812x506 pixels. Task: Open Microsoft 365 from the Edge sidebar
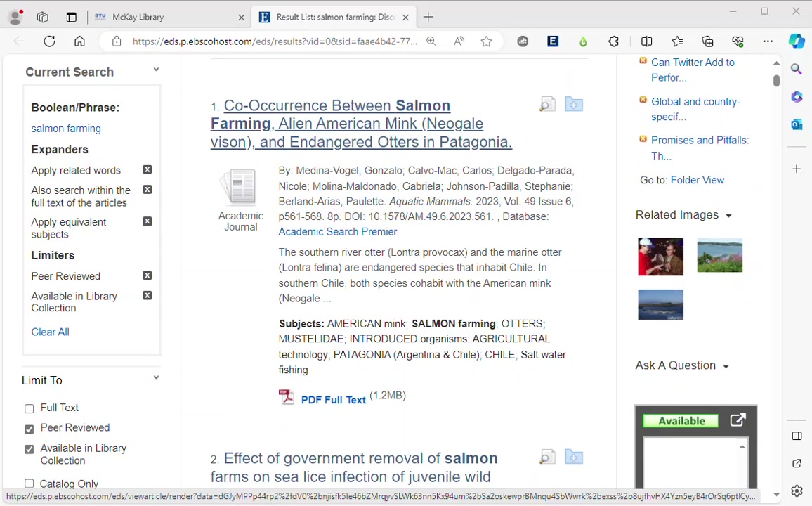tap(797, 97)
